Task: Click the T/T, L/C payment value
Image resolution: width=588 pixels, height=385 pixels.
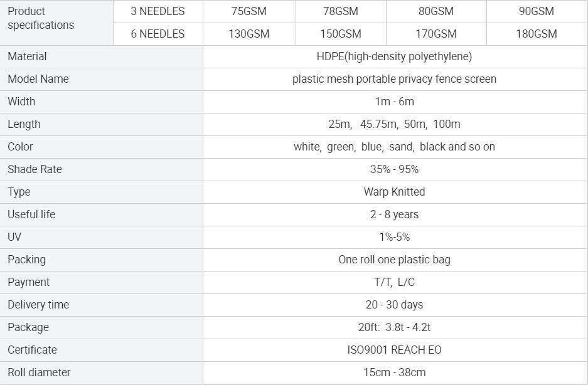Action: pyautogui.click(x=394, y=282)
